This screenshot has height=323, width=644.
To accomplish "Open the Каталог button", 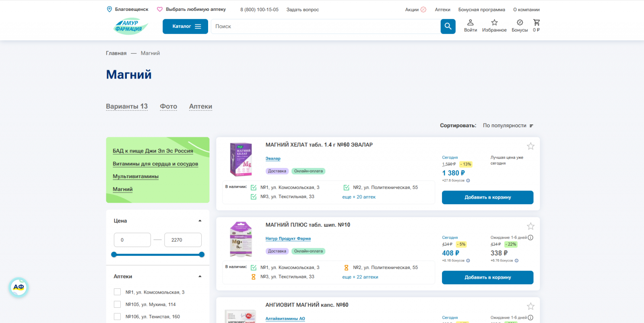I will 185,27.
